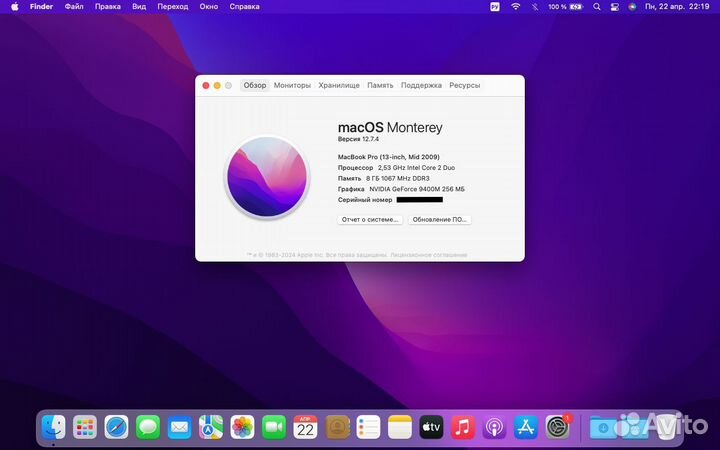Open the Photos app in Dock
The height and width of the screenshot is (450, 720).
coord(242,427)
